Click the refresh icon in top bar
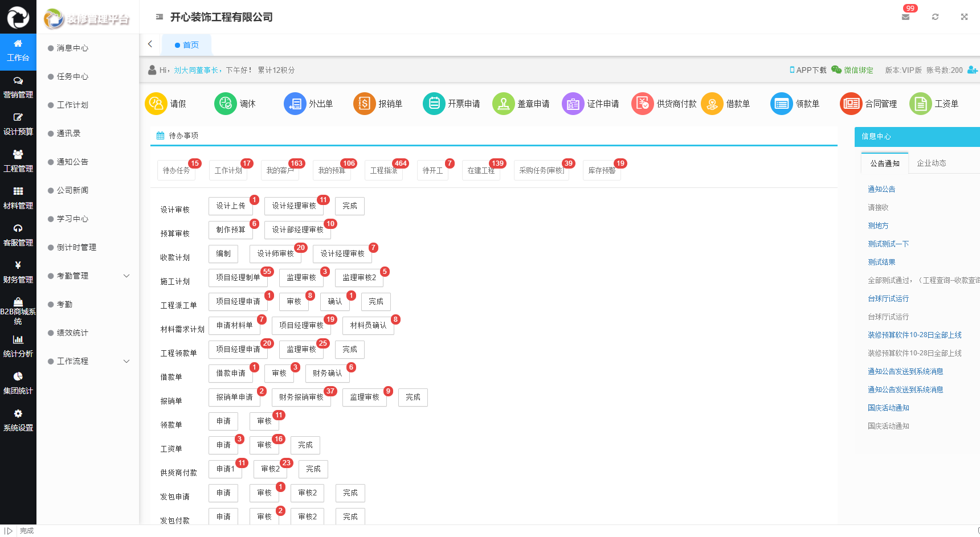 coord(935,17)
